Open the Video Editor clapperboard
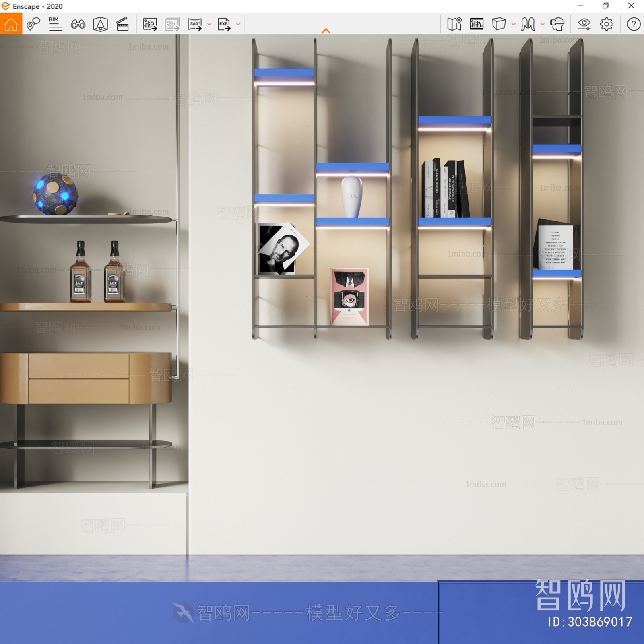Screen dimensions: 644x644 pos(122,24)
